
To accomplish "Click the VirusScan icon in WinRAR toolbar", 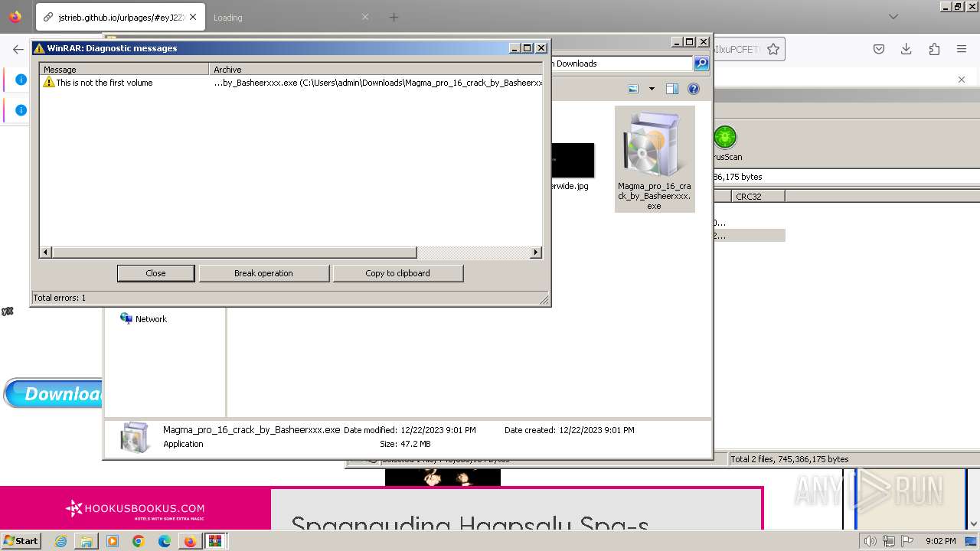I will point(725,143).
